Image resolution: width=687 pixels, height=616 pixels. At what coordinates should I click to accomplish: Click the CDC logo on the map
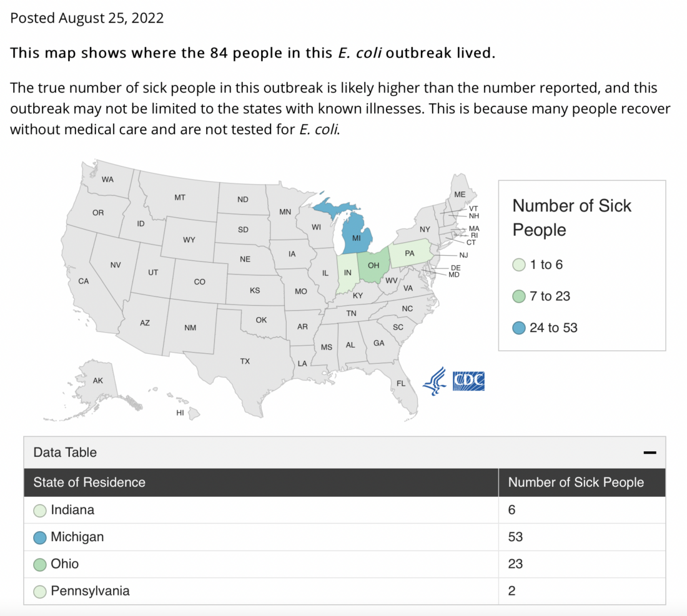click(468, 381)
